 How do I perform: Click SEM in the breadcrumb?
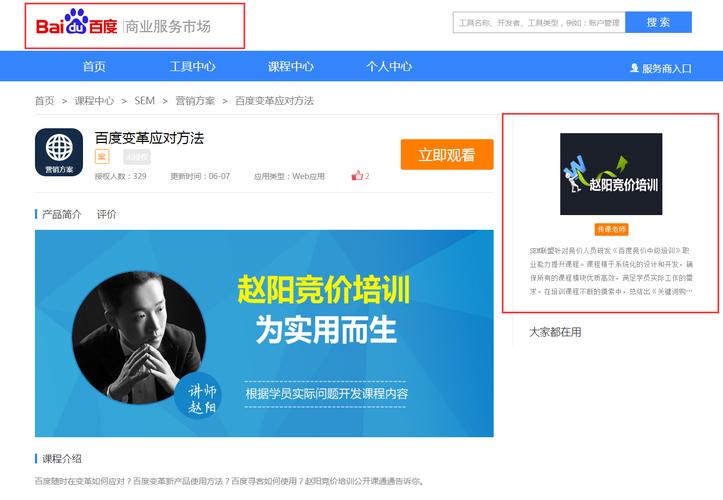tap(144, 101)
